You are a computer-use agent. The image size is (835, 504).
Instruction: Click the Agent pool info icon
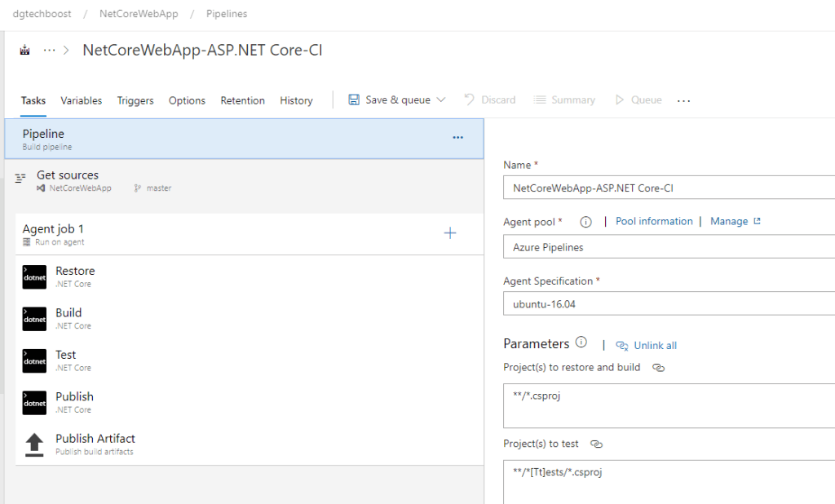click(585, 222)
